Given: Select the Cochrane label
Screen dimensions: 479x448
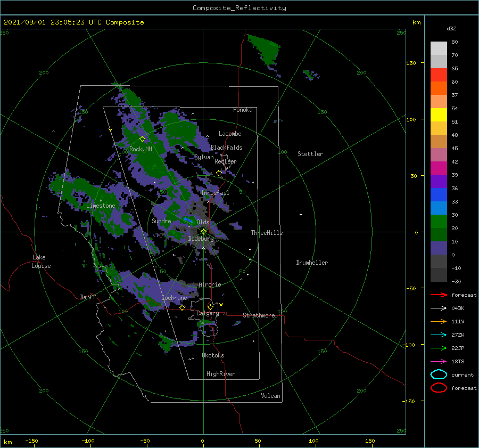Looking at the screenshot, I should click(174, 298).
